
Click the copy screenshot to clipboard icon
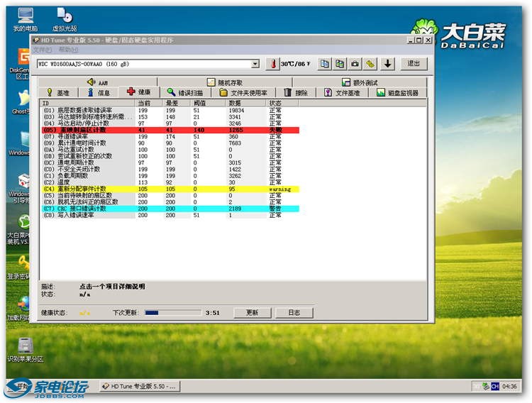[x=340, y=63]
